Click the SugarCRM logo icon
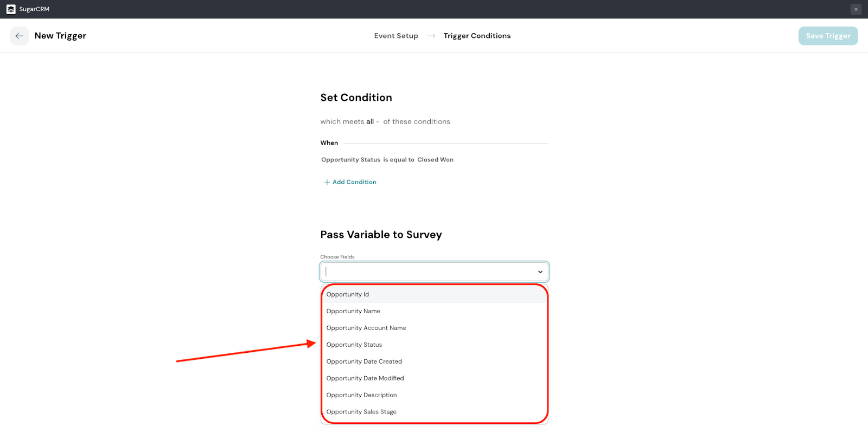868x446 pixels. click(11, 9)
